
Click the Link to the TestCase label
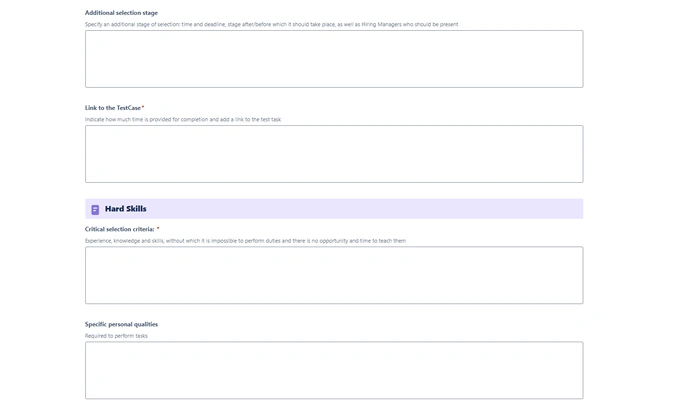click(113, 108)
